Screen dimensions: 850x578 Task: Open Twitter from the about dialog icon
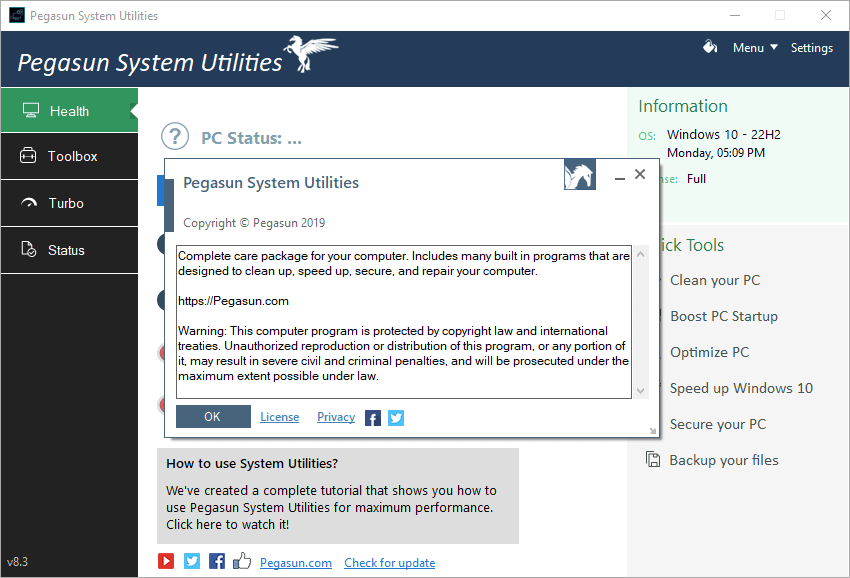point(395,417)
